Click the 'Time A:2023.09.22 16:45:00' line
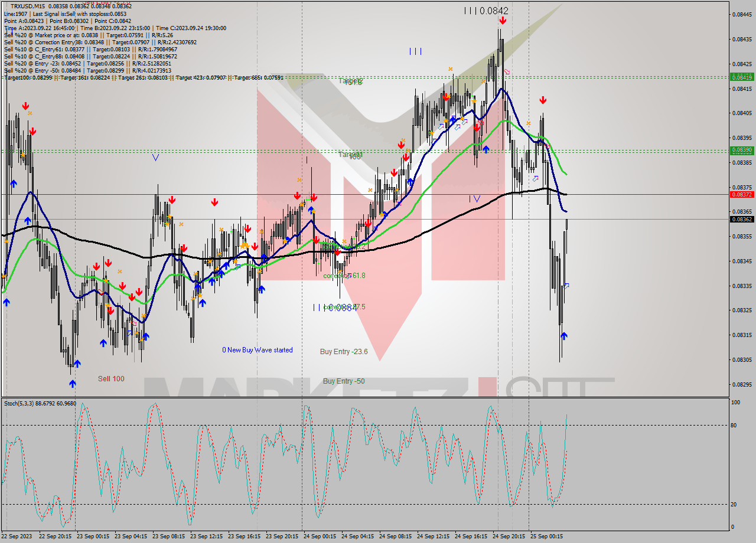 [x=115, y=28]
